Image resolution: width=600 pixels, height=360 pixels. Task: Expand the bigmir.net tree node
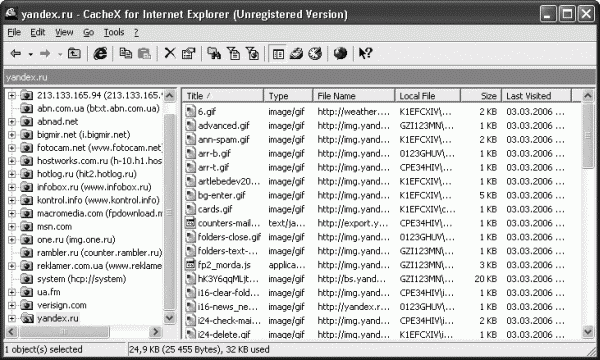[x=12, y=135]
